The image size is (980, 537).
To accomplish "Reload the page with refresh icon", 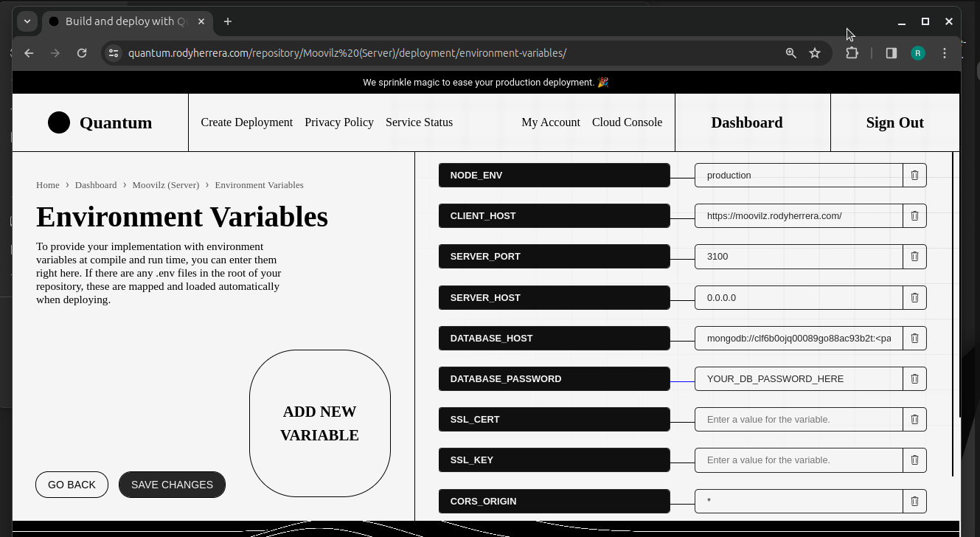I will 82,53.
